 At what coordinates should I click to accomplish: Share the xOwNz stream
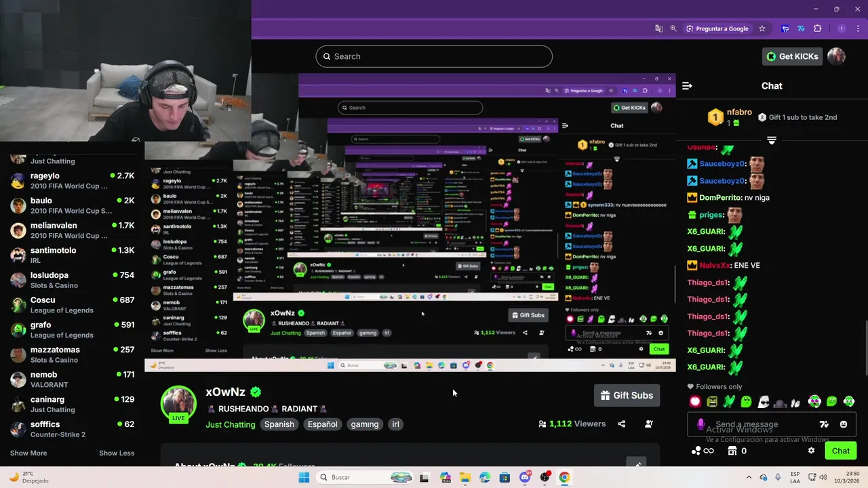621,424
